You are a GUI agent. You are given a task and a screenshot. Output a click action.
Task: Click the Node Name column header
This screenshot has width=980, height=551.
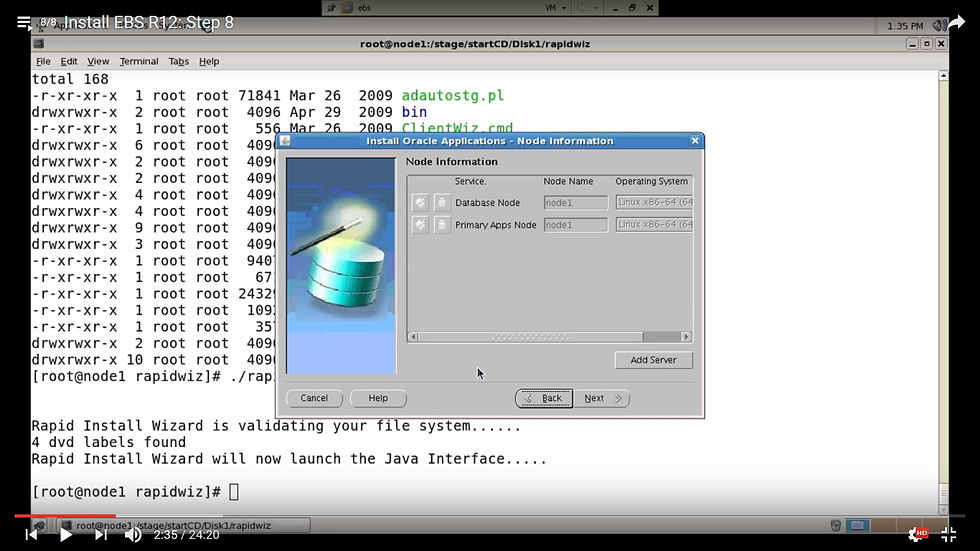point(568,181)
